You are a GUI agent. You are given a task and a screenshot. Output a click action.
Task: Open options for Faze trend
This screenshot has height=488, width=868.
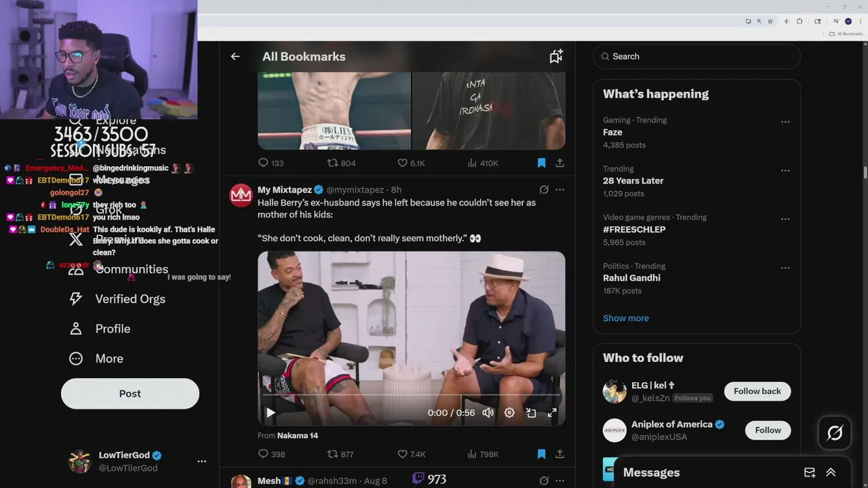(785, 122)
